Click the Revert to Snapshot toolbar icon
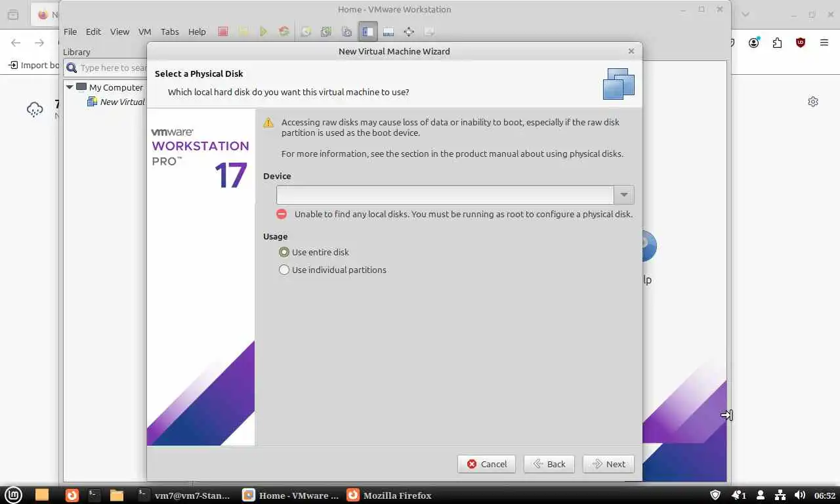Image resolution: width=840 pixels, height=504 pixels. [x=326, y=31]
